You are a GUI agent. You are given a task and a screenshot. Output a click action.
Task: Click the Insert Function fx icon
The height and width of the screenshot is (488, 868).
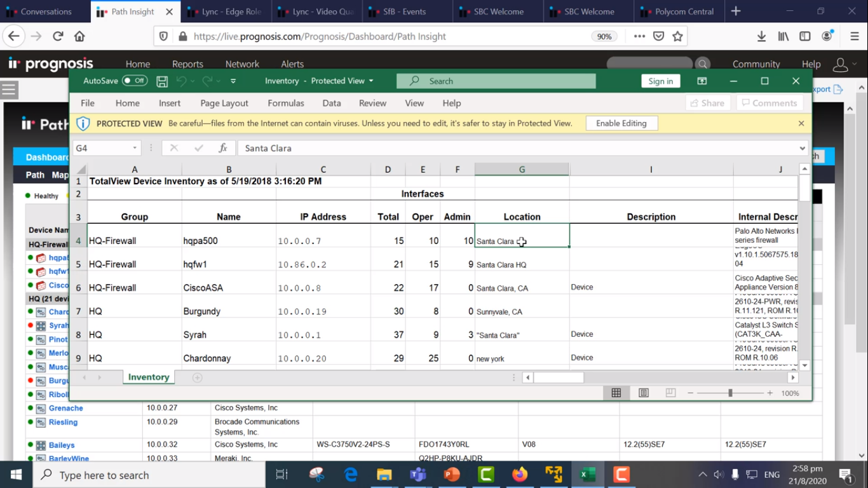[x=223, y=148]
